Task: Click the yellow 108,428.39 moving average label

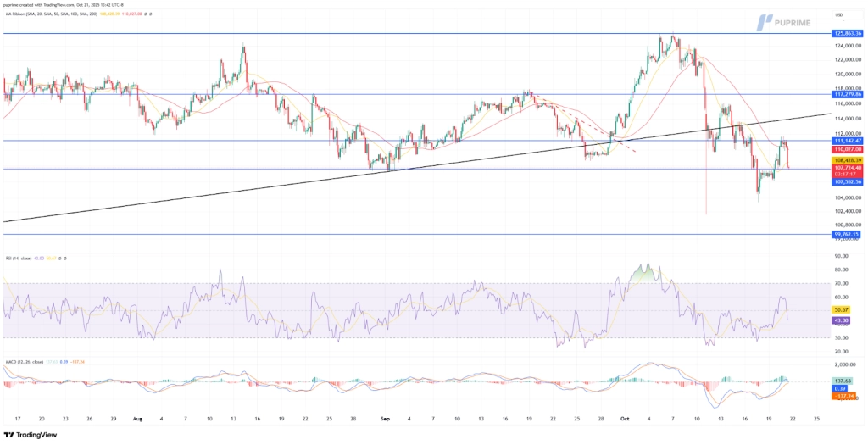Action: click(x=846, y=159)
